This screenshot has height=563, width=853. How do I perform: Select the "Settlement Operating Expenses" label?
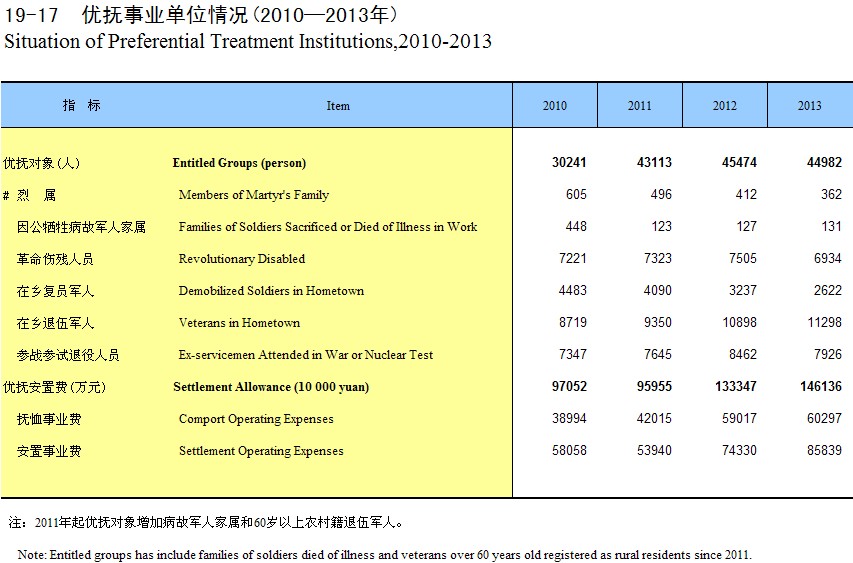260,451
